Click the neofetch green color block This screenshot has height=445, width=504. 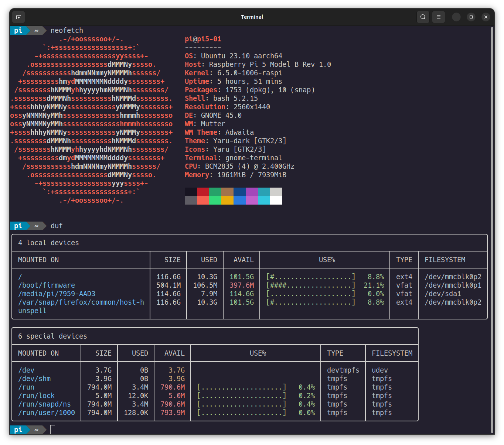click(x=215, y=192)
